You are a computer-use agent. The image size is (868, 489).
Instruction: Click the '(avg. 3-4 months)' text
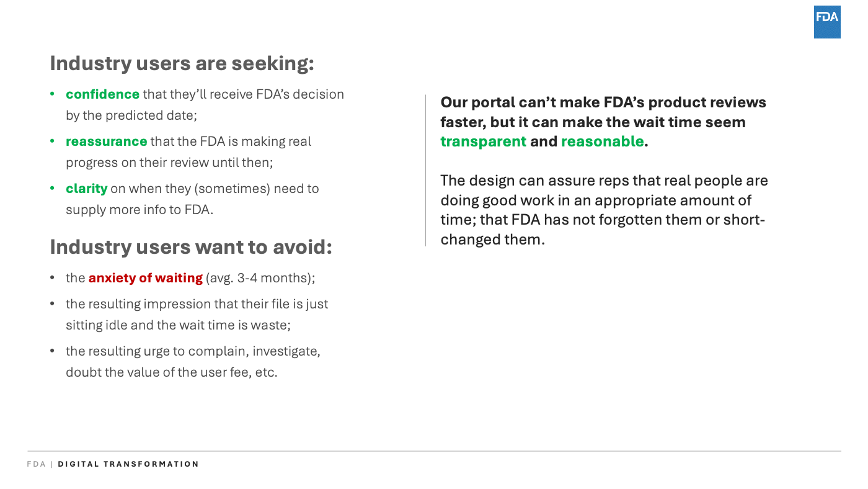pyautogui.click(x=260, y=278)
